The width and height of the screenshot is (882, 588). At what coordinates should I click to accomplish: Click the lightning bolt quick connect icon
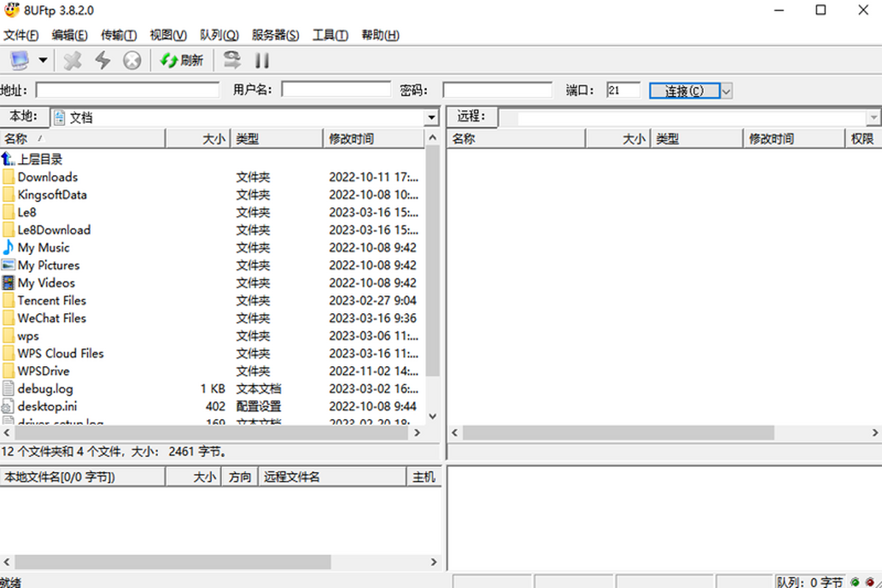(102, 60)
